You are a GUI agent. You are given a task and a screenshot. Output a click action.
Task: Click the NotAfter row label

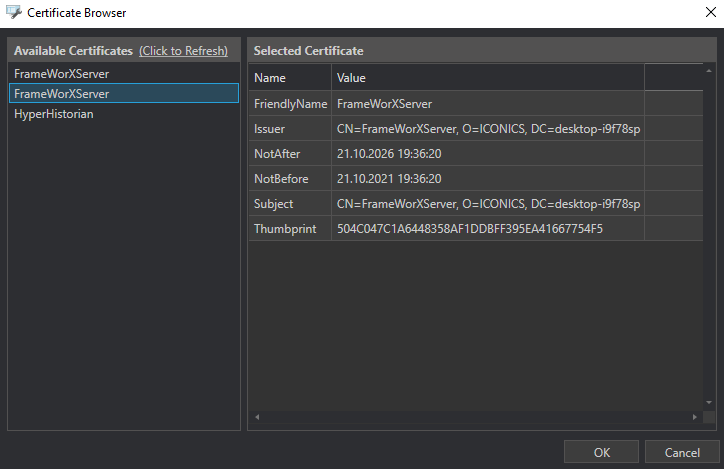point(277,154)
